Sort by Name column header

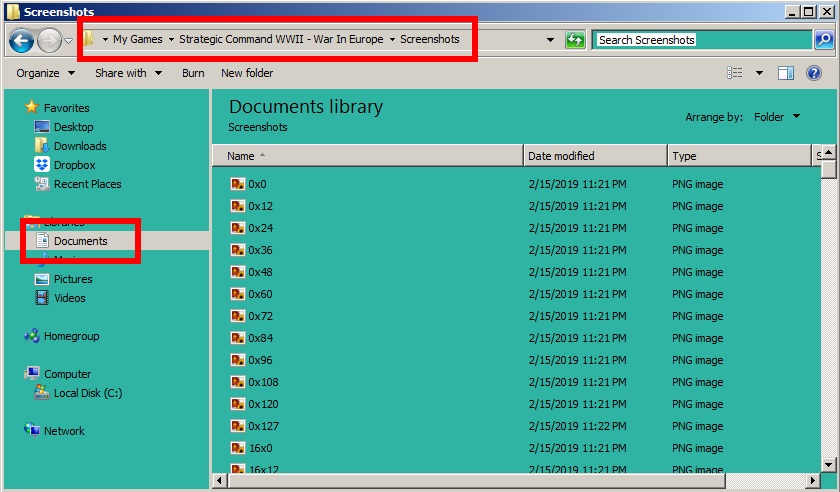point(368,156)
